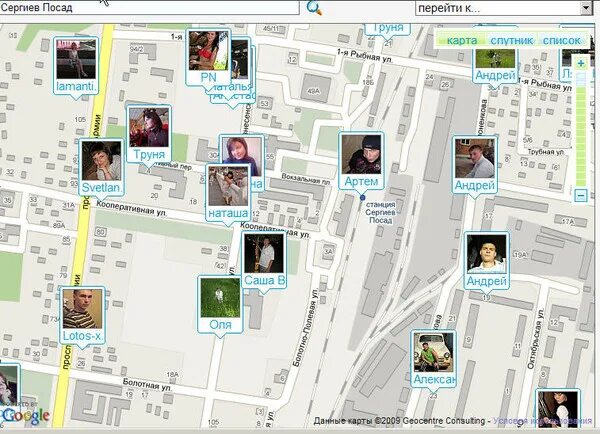This screenshot has width=600, height=434.
Task: Click the Google logo
Action: coord(25,416)
